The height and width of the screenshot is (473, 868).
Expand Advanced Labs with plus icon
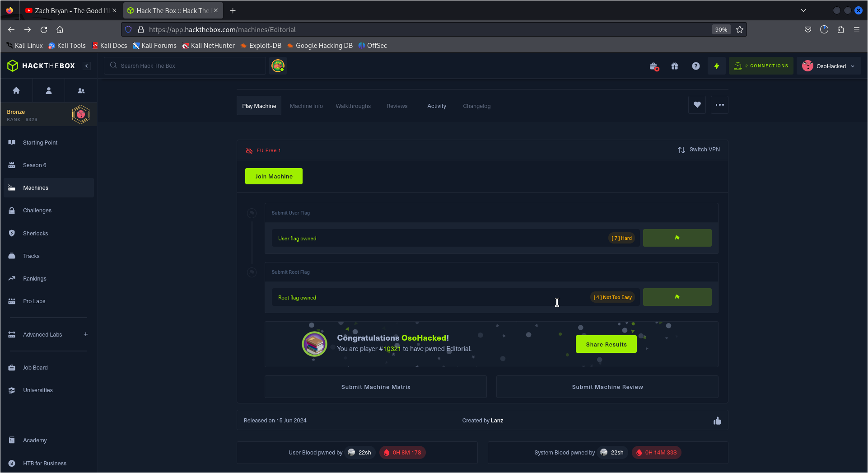[86, 334]
